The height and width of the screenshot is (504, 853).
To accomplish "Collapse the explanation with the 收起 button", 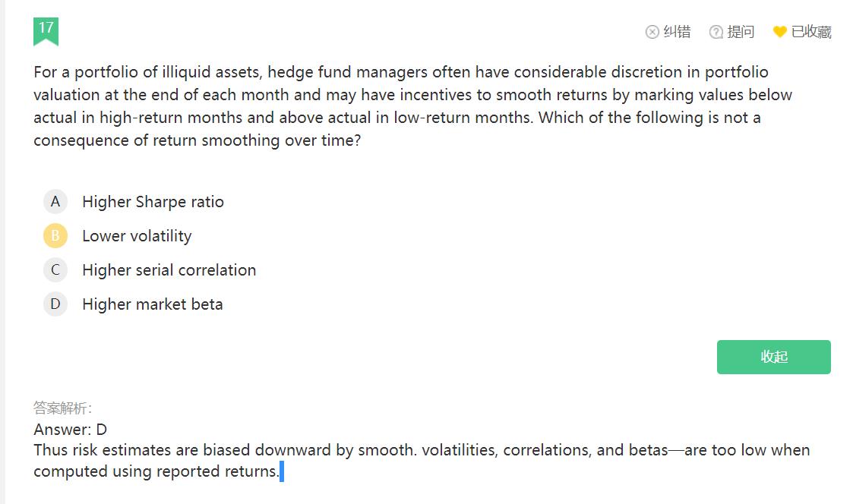I will coord(773,357).
